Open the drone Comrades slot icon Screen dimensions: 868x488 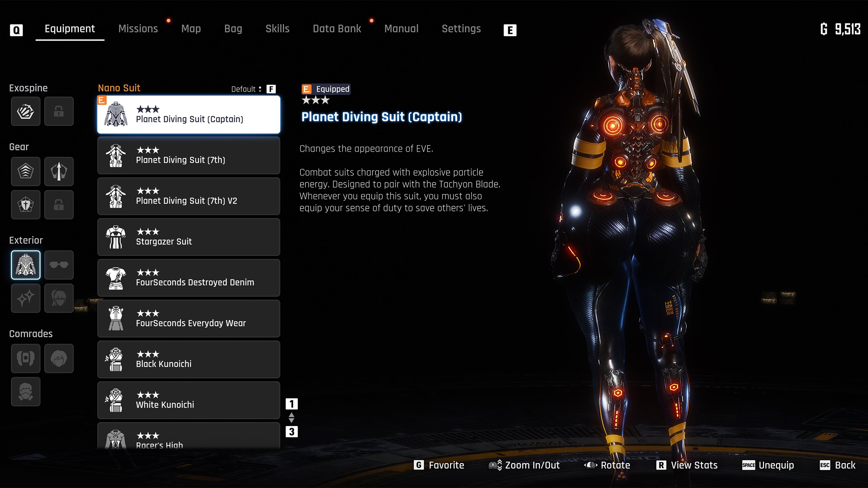click(x=25, y=358)
